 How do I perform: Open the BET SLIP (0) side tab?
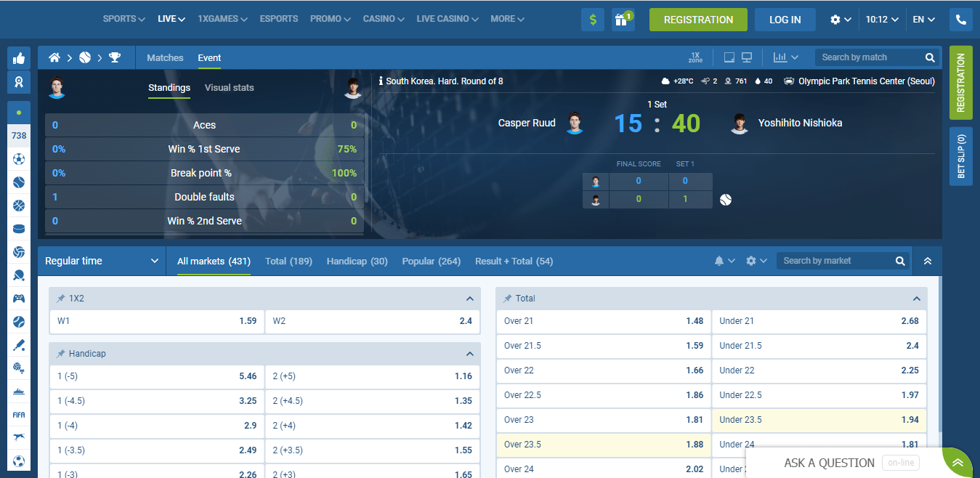tap(961, 156)
